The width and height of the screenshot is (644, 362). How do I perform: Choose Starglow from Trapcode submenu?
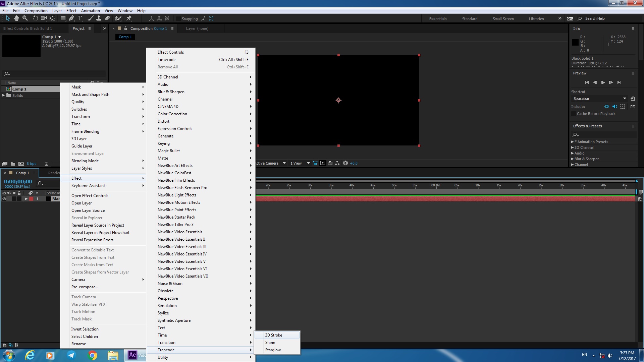[x=277, y=350]
